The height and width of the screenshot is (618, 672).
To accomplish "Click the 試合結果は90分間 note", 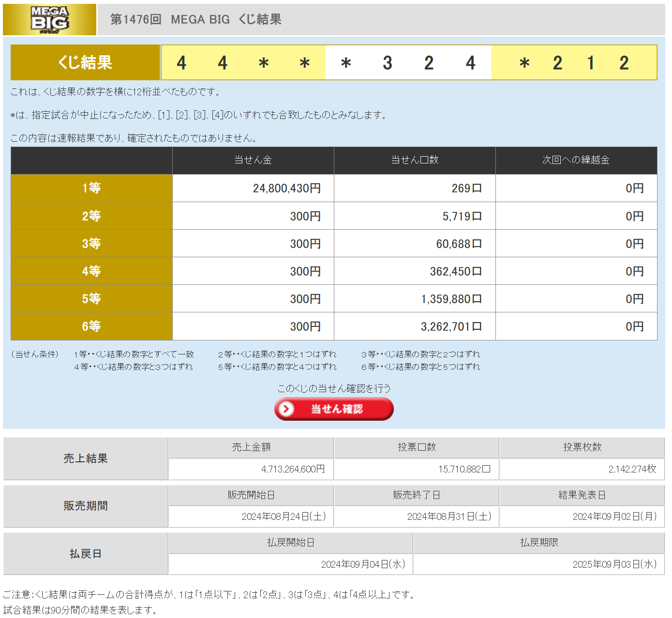I will 80,610.
